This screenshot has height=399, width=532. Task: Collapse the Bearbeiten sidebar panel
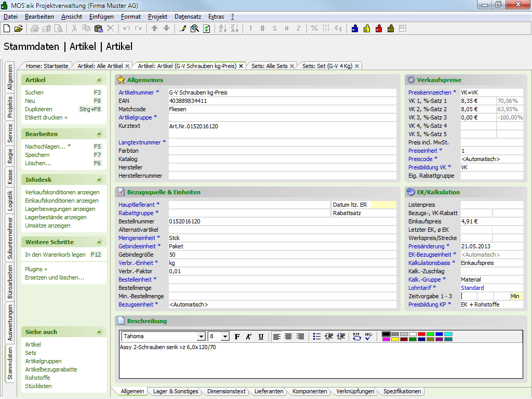click(x=99, y=134)
